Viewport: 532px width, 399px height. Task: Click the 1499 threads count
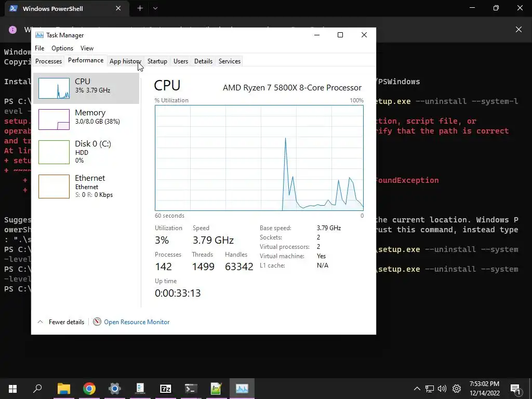[x=203, y=267]
